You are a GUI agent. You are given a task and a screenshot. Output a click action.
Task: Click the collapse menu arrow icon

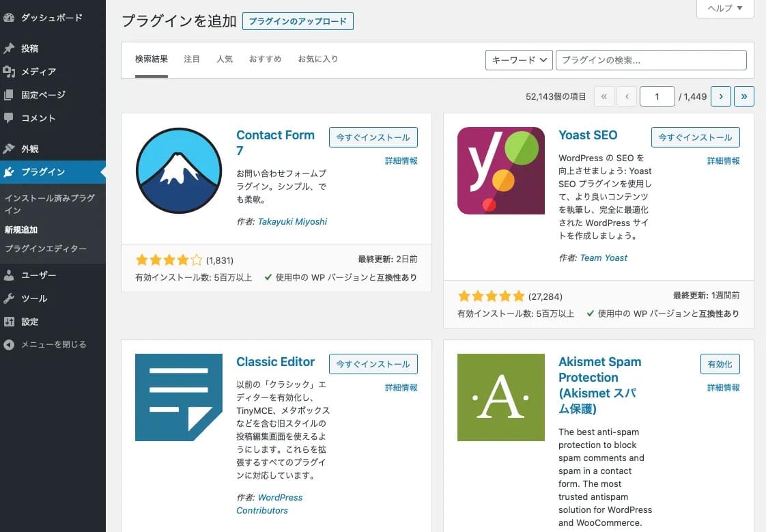(x=8, y=344)
